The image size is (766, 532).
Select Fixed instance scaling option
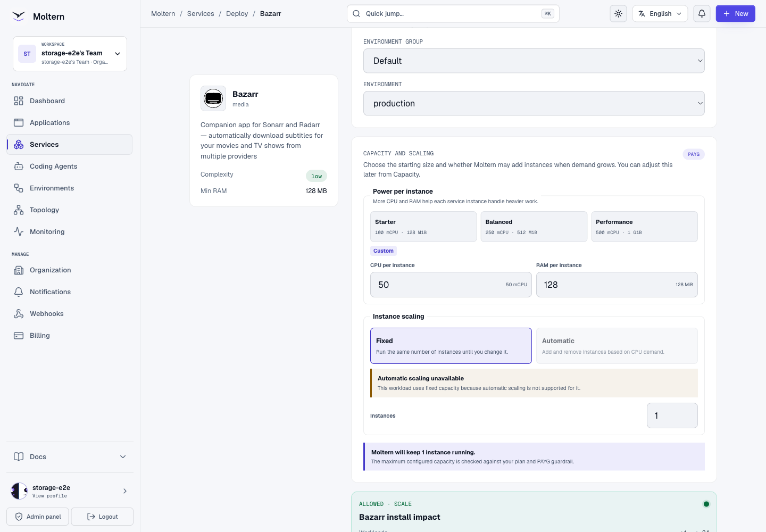[451, 346]
